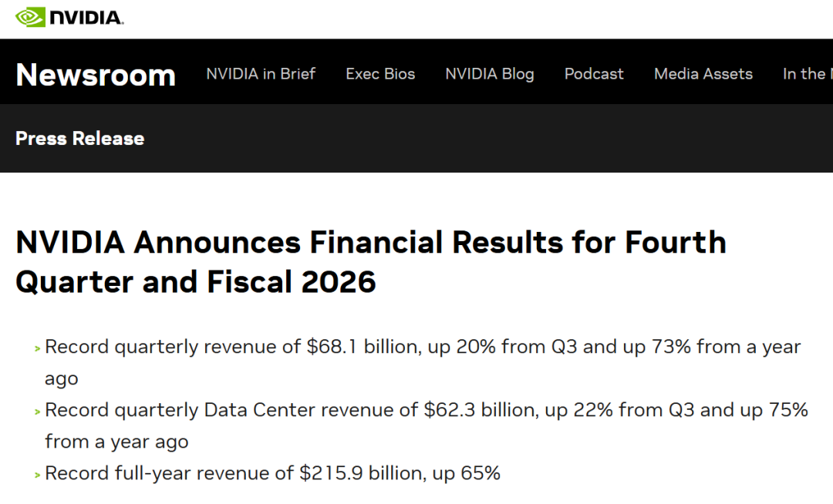Select Podcast from the navigation bar
The image size is (833, 504).
click(594, 74)
